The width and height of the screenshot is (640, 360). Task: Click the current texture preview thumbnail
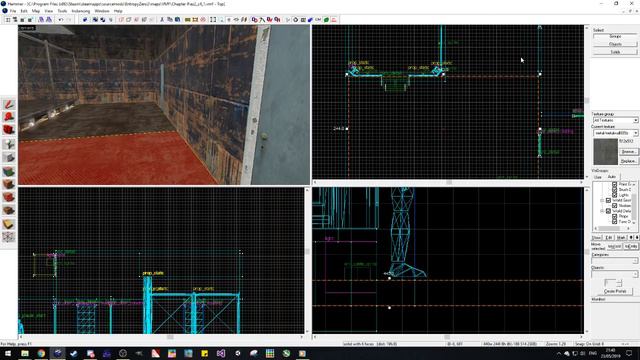(x=605, y=152)
